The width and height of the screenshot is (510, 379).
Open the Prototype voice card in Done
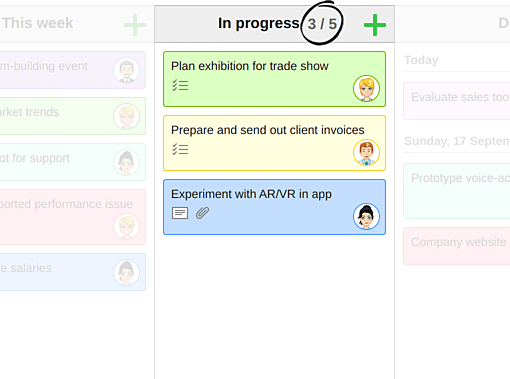point(457,191)
